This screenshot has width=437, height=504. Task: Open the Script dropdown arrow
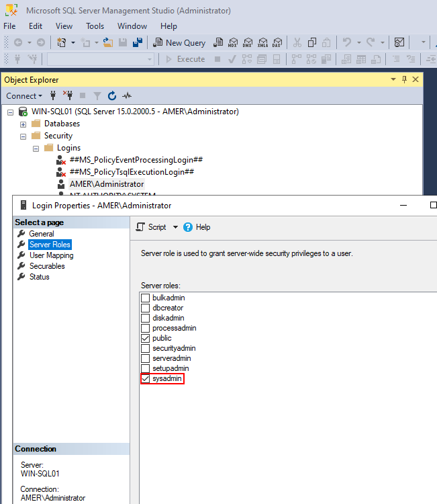[175, 227]
